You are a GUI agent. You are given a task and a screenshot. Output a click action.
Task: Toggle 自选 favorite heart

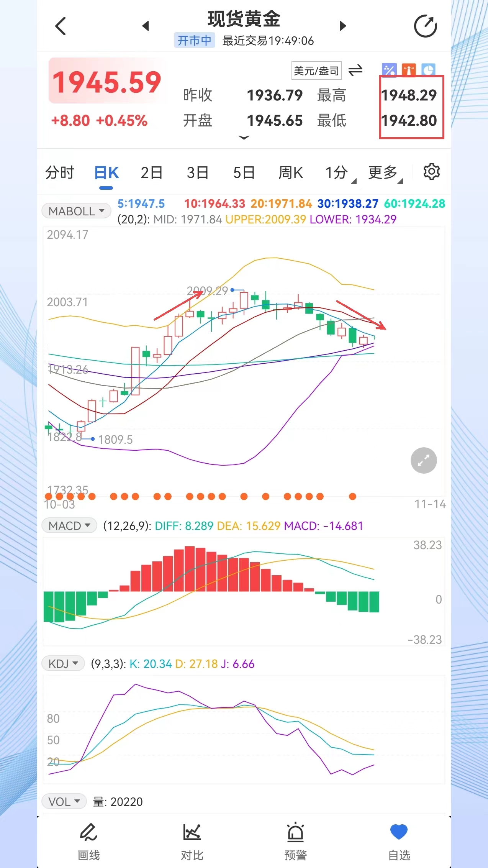399,842
